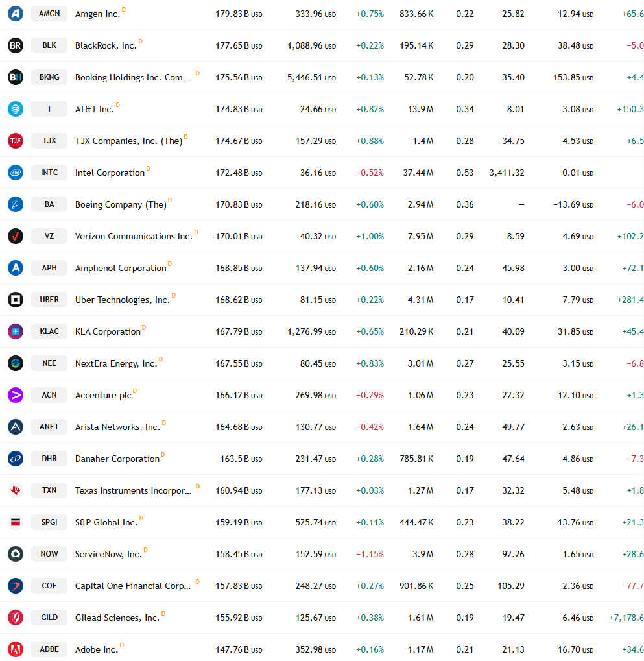Click the TJX red logo icon
The height and width of the screenshot is (661, 644).
pos(16,141)
